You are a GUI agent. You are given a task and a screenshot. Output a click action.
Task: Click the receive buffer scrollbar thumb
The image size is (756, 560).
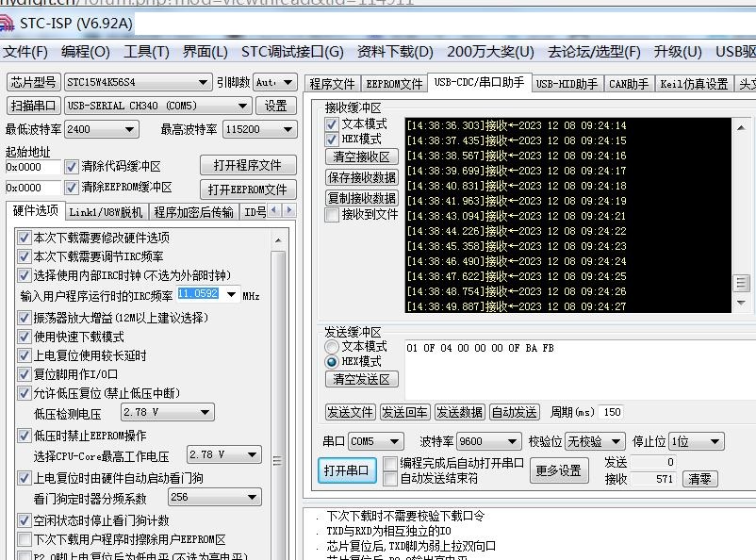point(741,283)
